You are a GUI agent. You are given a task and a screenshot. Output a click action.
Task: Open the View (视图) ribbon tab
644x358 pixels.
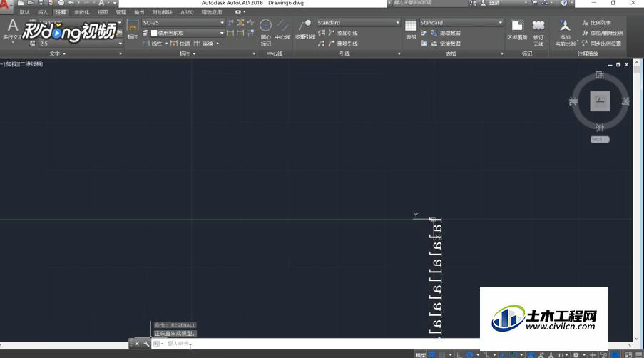tap(103, 12)
